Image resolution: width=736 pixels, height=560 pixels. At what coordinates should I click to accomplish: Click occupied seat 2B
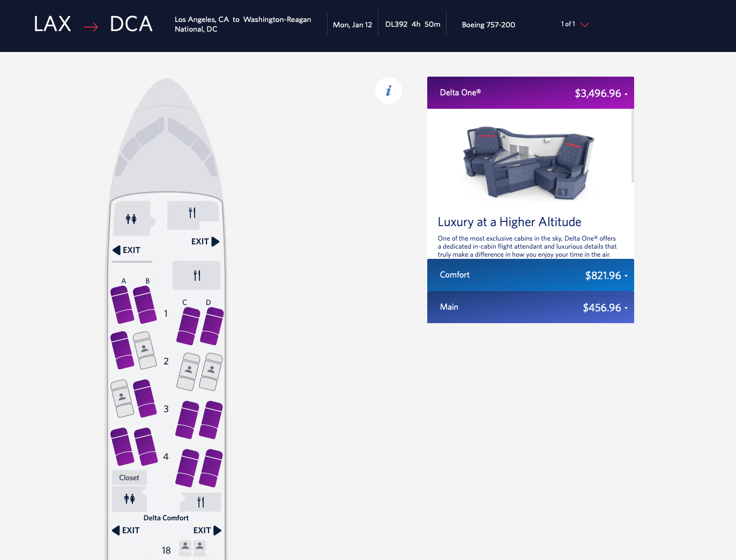click(145, 350)
